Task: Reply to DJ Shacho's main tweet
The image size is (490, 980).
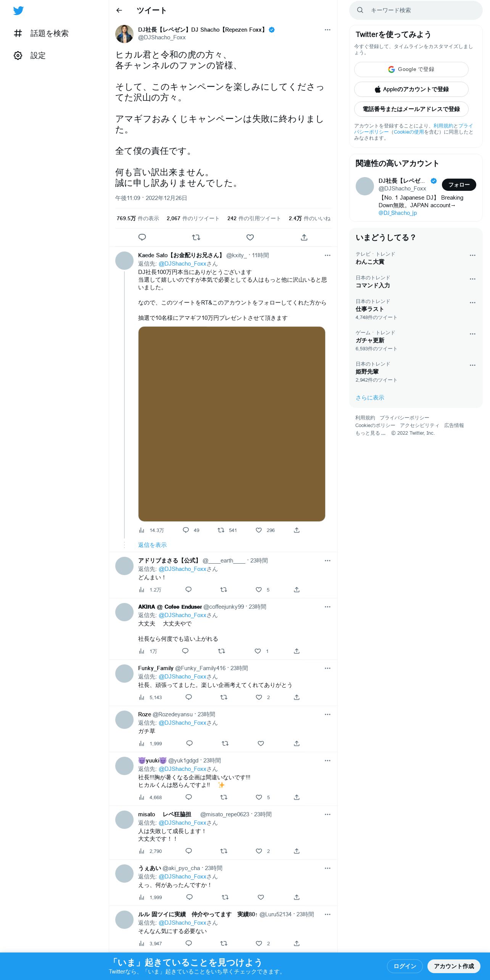Action: [142, 237]
